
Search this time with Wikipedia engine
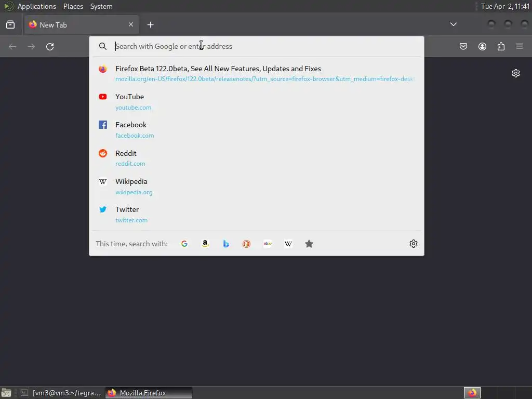click(288, 244)
